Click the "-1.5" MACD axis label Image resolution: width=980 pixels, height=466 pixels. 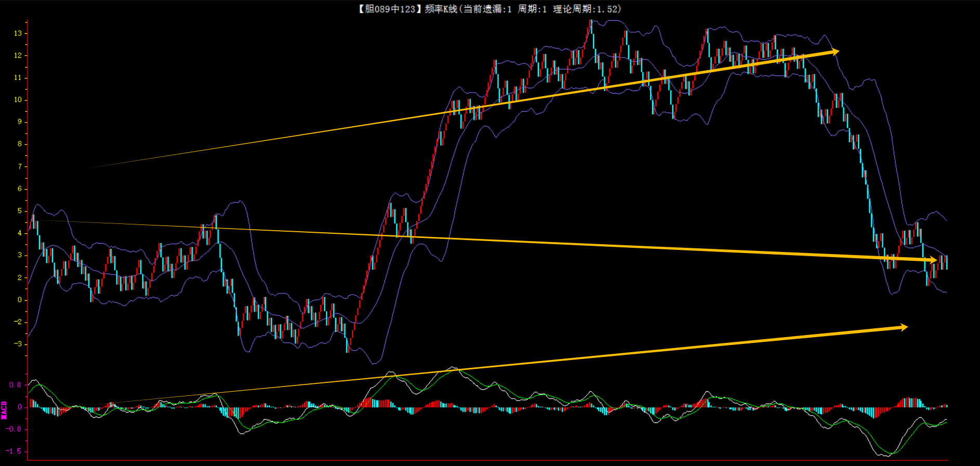14,451
